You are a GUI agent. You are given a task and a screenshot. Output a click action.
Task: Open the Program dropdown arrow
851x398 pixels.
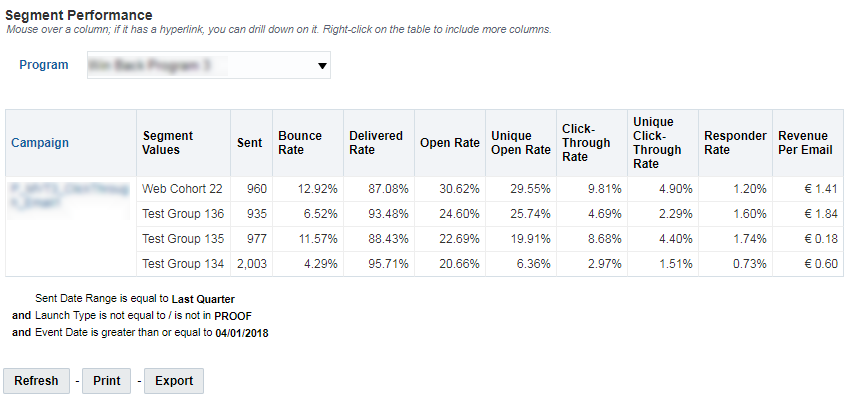(x=322, y=66)
